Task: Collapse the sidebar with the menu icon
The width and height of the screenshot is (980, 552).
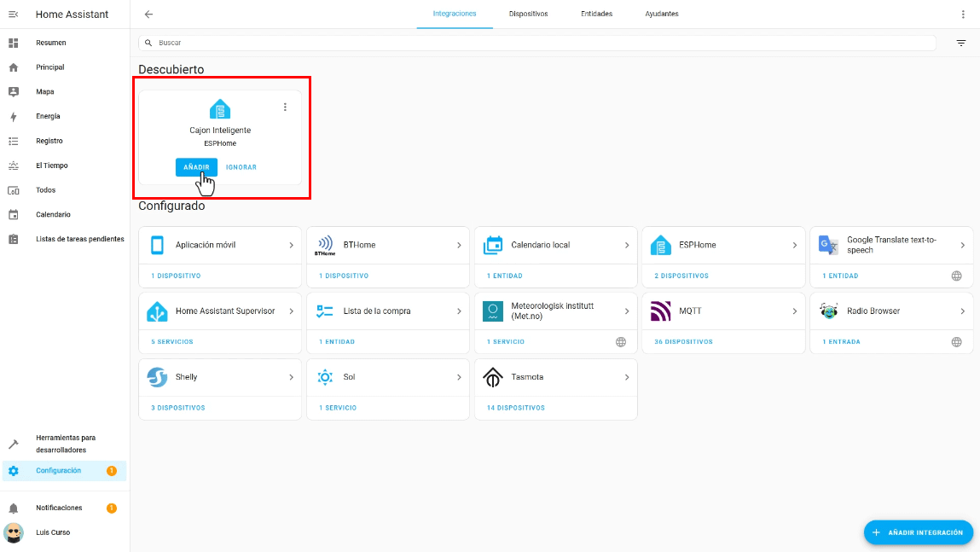Action: pyautogui.click(x=14, y=15)
